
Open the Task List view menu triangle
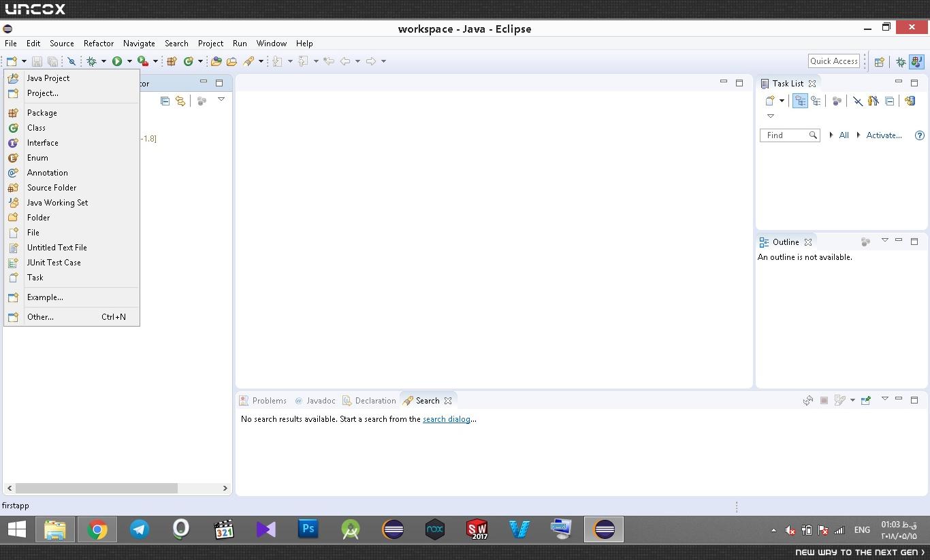(x=771, y=116)
